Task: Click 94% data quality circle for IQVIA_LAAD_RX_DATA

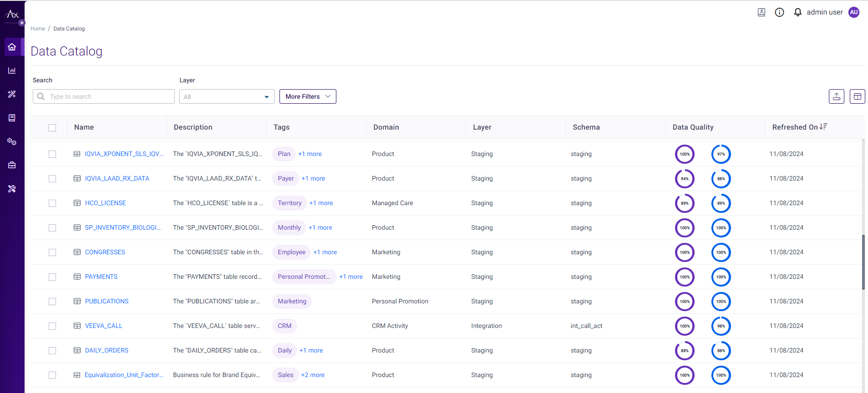Action: tap(685, 179)
